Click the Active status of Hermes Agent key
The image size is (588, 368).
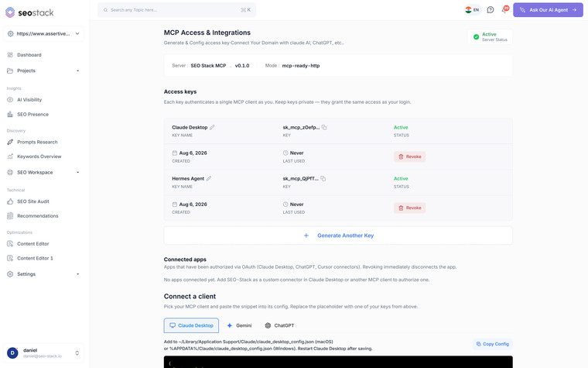click(401, 178)
